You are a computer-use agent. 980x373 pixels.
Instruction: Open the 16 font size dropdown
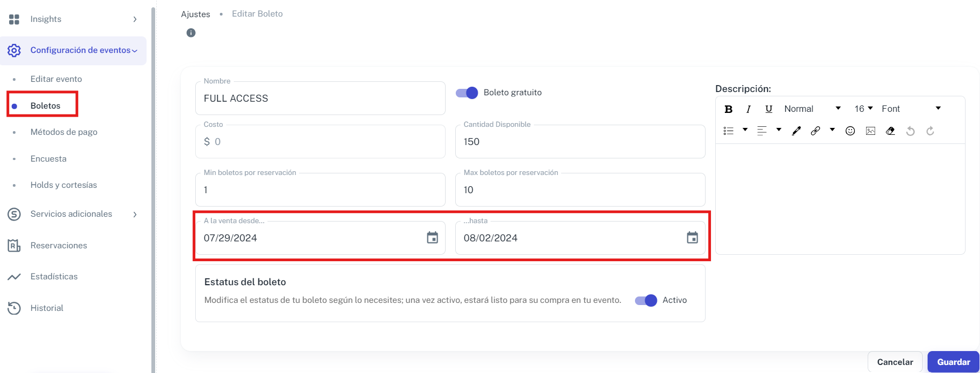point(863,109)
